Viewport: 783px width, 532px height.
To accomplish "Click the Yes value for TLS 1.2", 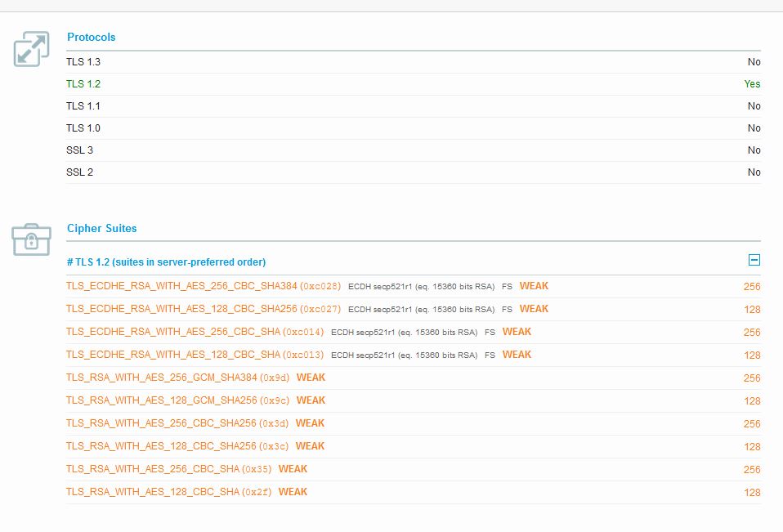I will coord(752,84).
